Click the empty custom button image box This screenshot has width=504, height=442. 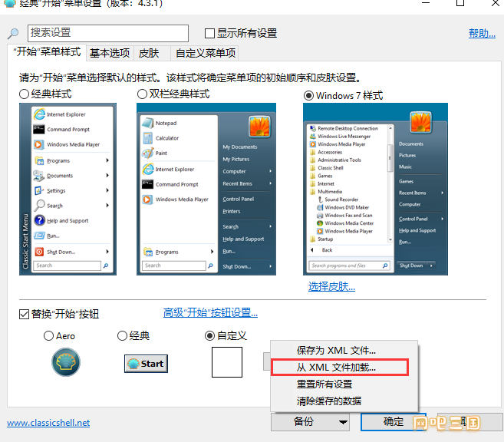click(227, 362)
